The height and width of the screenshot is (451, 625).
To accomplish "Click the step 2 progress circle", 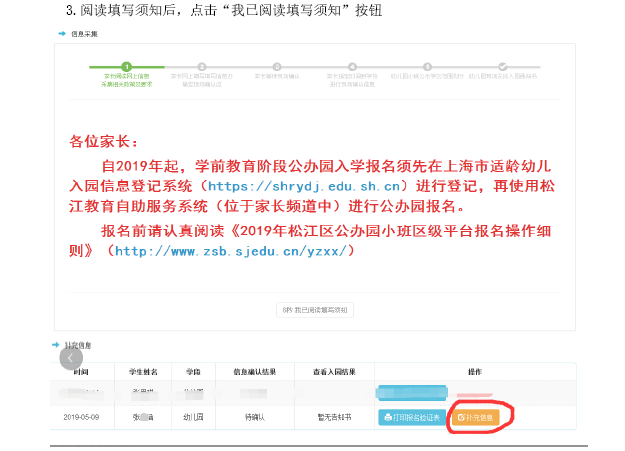I will [x=202, y=66].
